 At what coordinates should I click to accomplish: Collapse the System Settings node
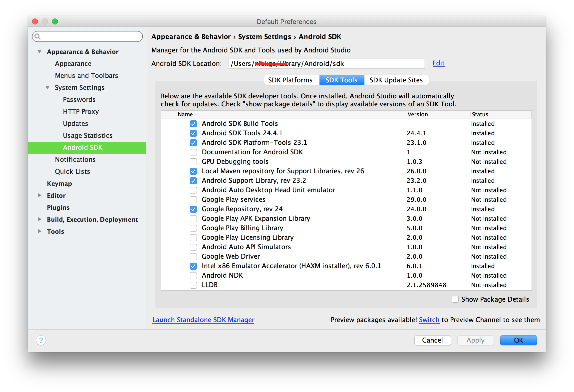point(47,88)
